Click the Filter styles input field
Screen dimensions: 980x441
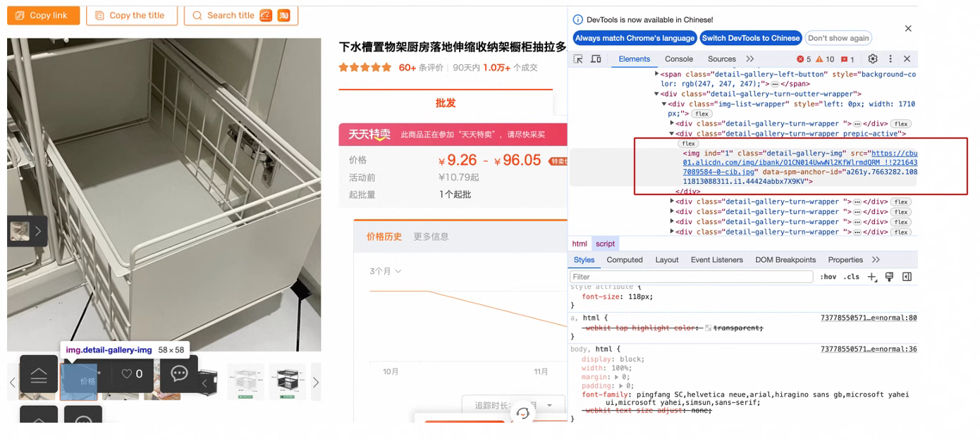691,277
